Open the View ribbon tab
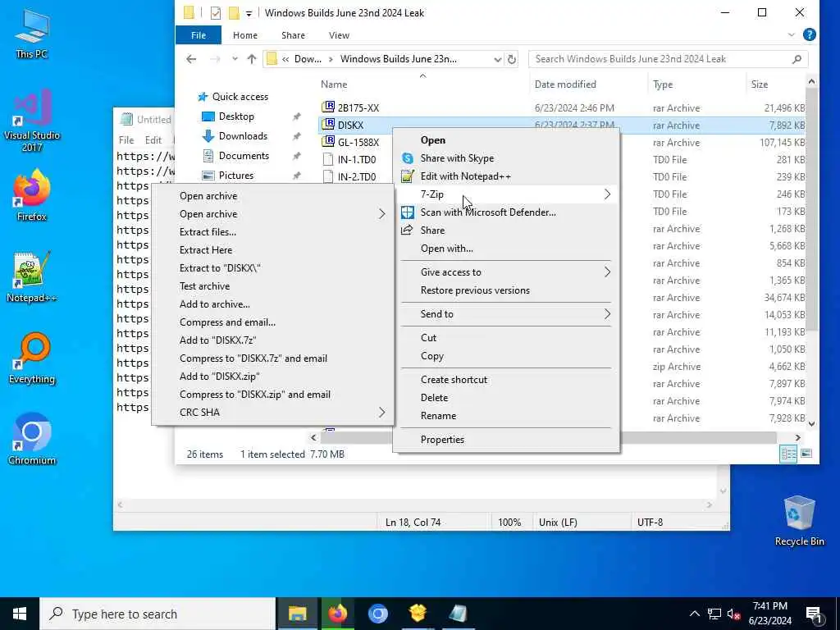The height and width of the screenshot is (630, 840). 339,34
